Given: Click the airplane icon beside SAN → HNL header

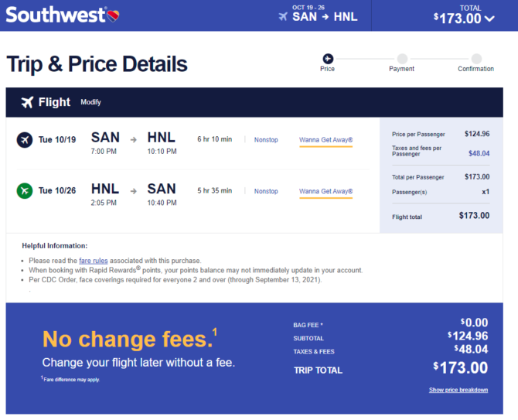Looking at the screenshot, I should 283,16.
